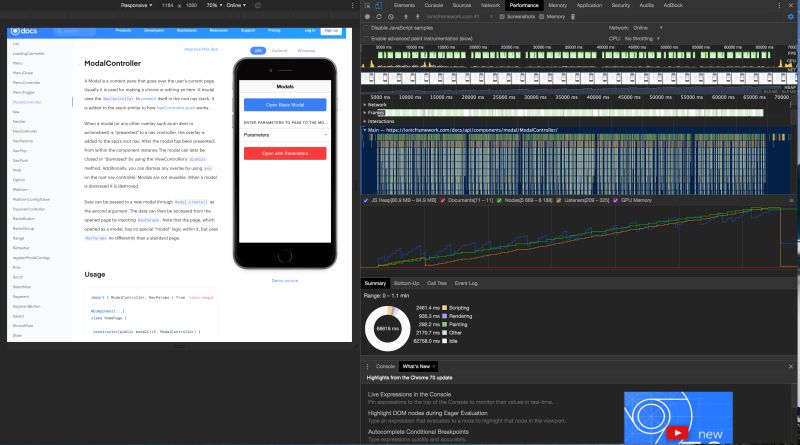Open the Parameters select in phone demo
The image size is (800, 445).
point(285,135)
